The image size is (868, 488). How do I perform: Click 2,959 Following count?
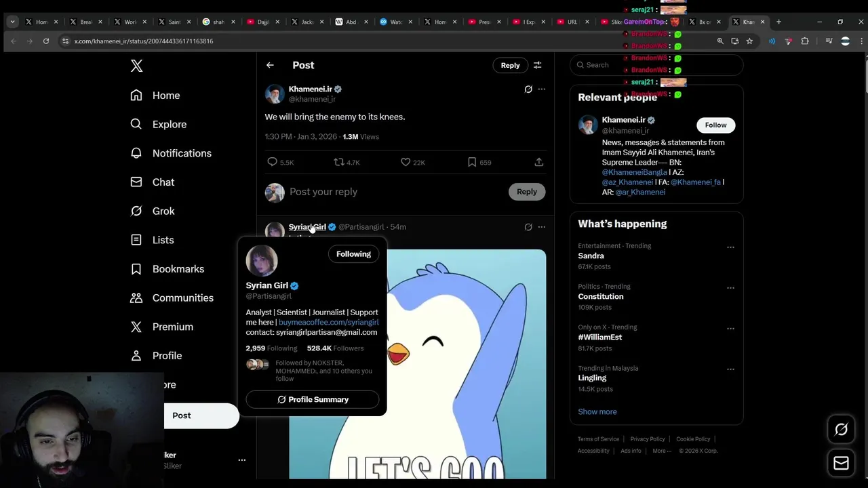(271, 348)
